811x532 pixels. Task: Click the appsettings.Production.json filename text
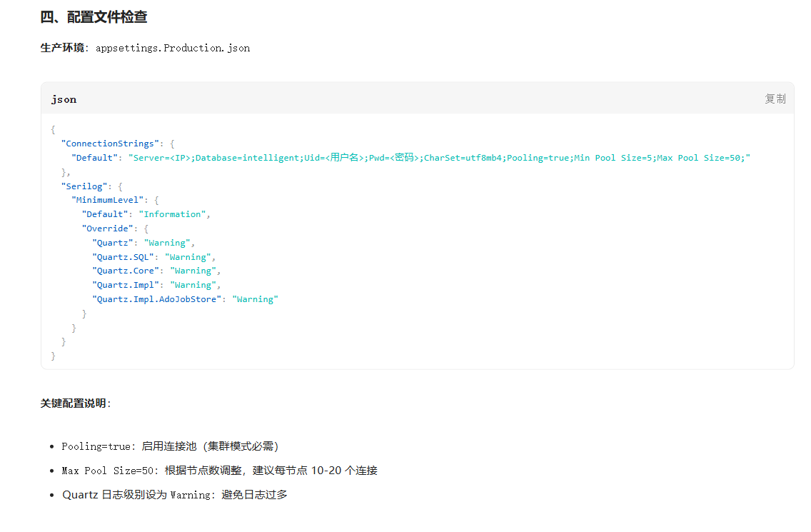click(x=173, y=48)
